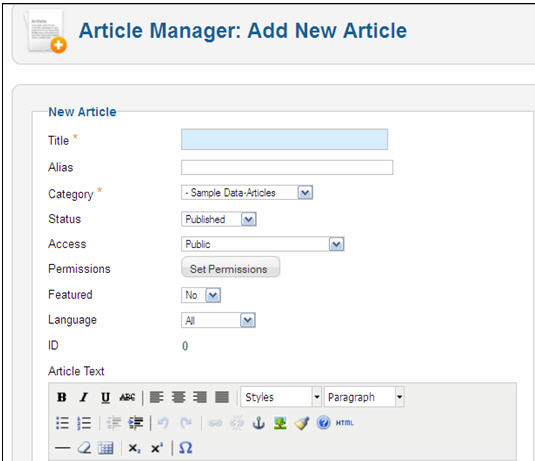Insert ordered numbered list
The image size is (535, 461).
pos(84,423)
